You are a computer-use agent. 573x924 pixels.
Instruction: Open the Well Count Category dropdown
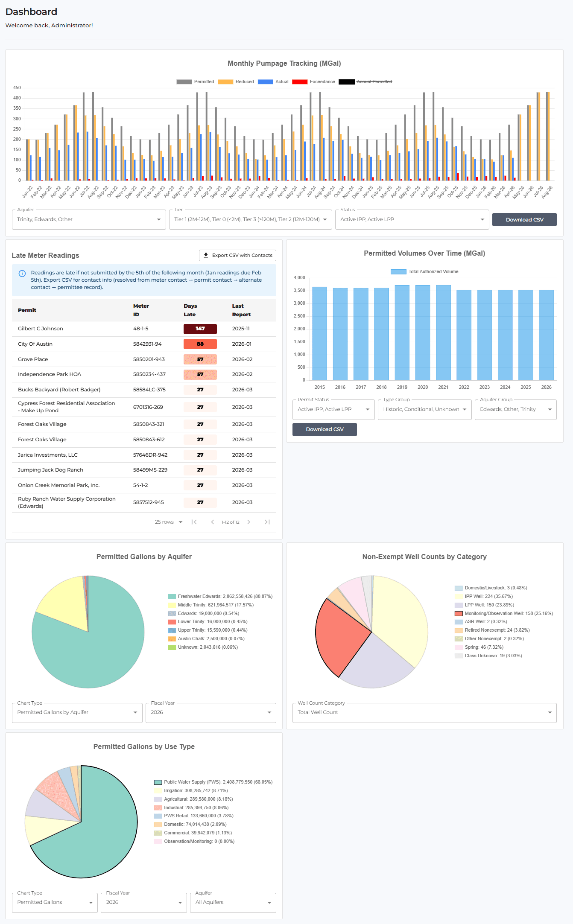pos(424,712)
